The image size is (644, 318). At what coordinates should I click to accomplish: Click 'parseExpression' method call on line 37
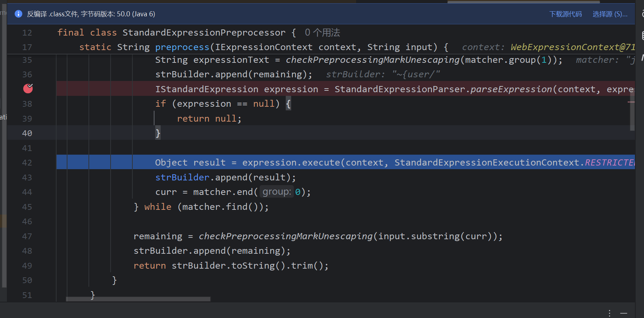511,89
